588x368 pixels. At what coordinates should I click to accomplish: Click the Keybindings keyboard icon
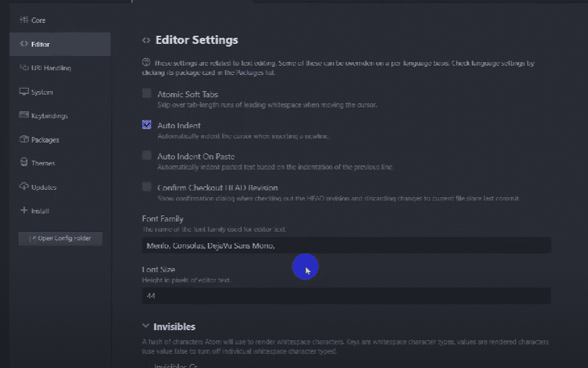pos(24,115)
